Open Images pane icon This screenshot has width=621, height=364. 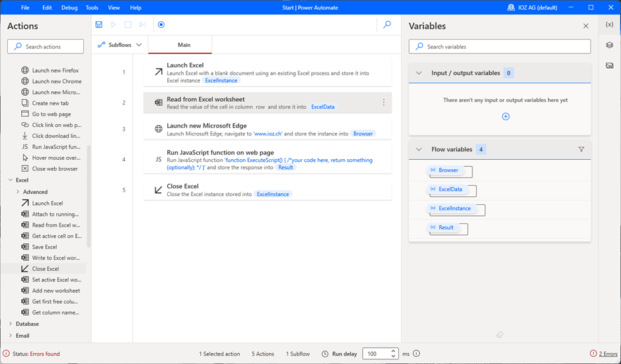(x=610, y=65)
